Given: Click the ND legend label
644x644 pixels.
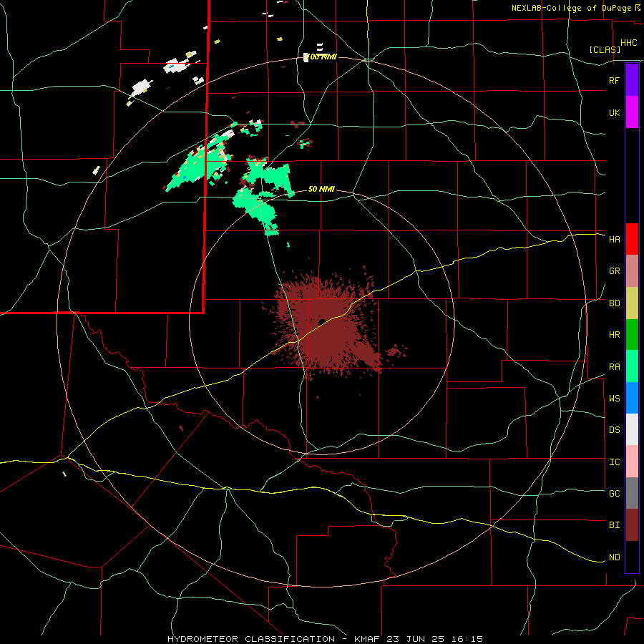Looking at the screenshot, I should (614, 557).
